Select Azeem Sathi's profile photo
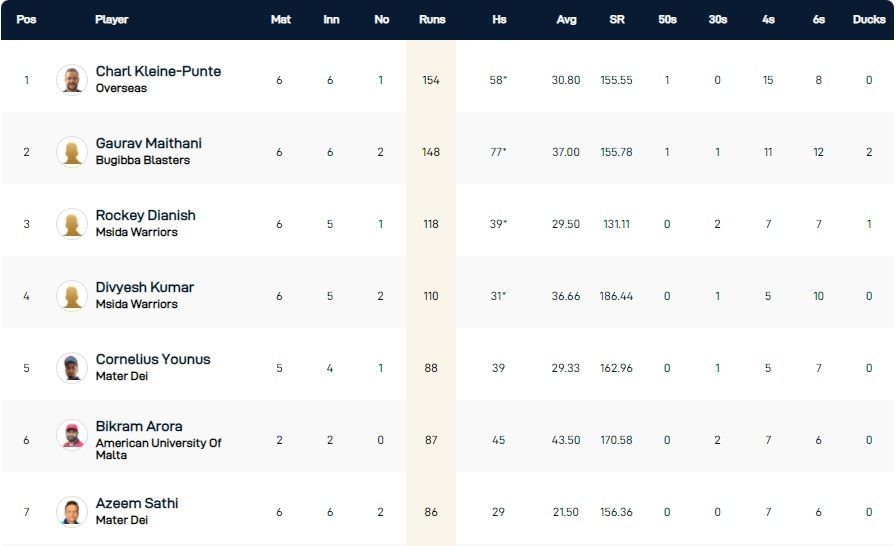This screenshot has height=546, width=896. pyautogui.click(x=72, y=512)
